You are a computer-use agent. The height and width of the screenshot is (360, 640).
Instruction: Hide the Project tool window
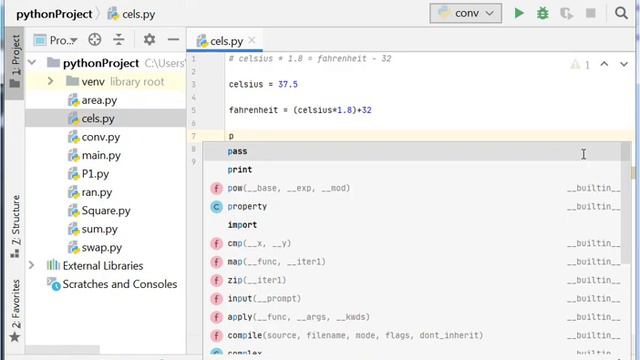173,40
